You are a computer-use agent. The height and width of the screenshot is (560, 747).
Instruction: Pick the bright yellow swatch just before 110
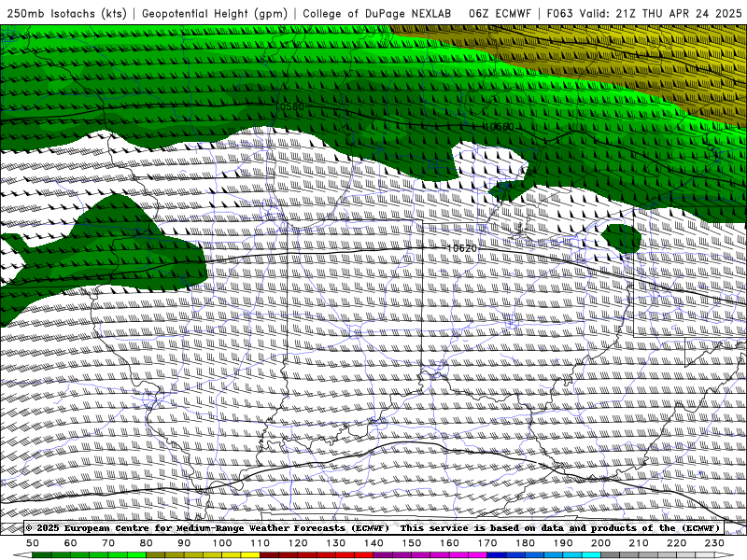[x=250, y=555]
